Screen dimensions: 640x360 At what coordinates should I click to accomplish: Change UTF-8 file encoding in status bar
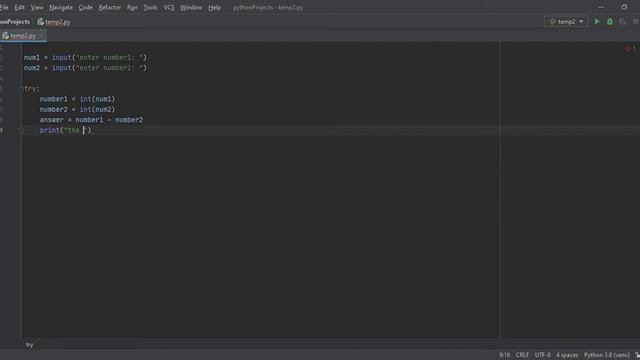click(542, 355)
